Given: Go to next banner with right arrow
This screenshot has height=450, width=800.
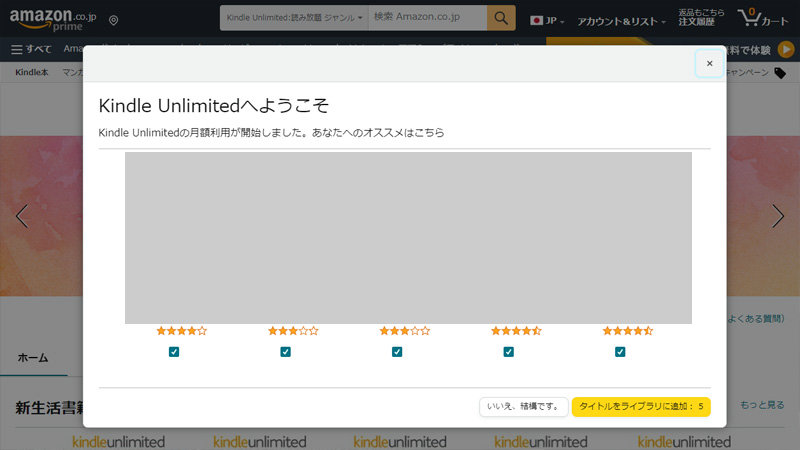Looking at the screenshot, I should pyautogui.click(x=778, y=216).
